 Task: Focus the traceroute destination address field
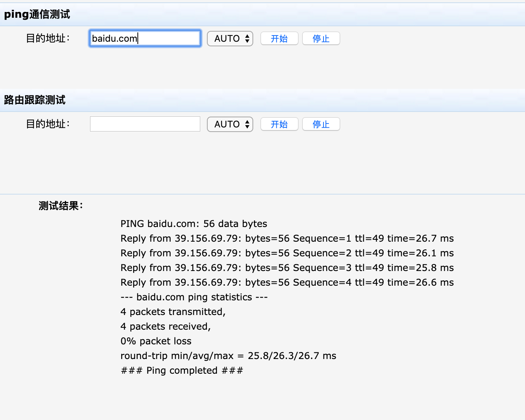tap(145, 124)
